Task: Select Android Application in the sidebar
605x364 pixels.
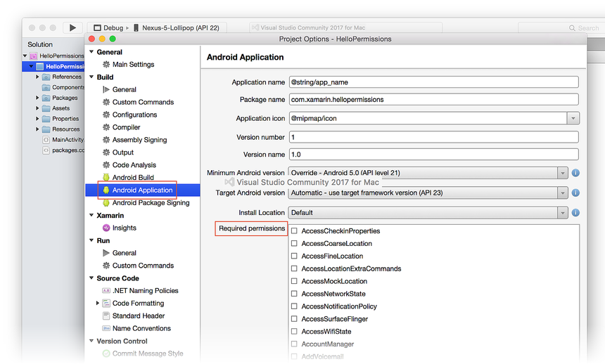Action: pyautogui.click(x=142, y=190)
